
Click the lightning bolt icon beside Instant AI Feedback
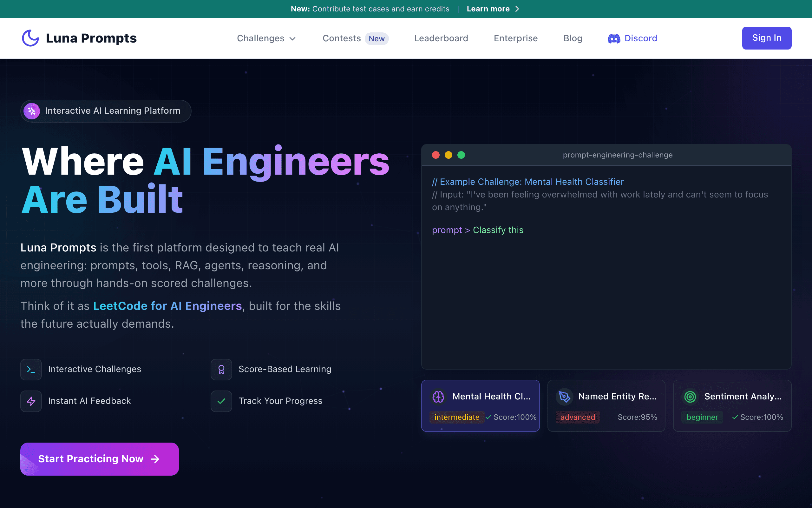click(31, 401)
